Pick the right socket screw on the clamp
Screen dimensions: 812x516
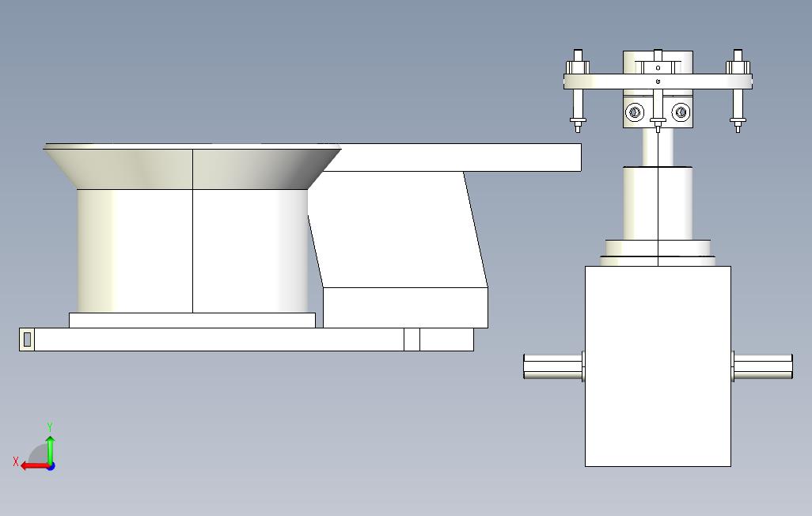pos(681,112)
